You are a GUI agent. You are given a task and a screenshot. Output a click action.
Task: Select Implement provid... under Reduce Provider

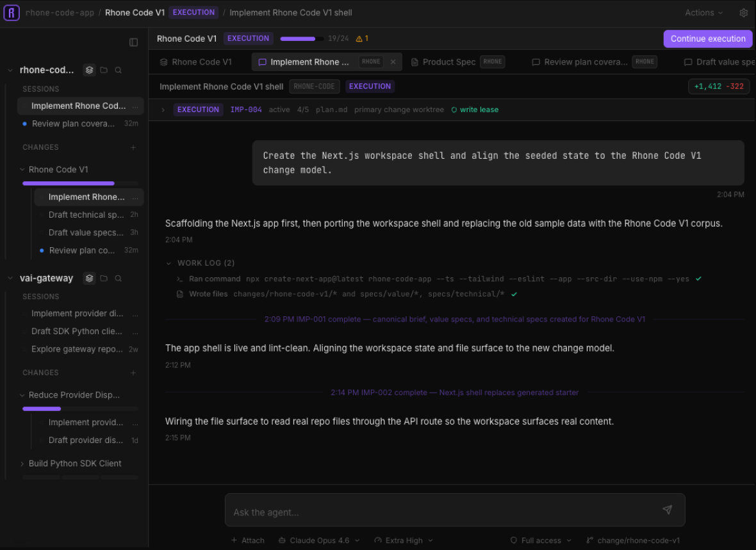[x=88, y=423]
